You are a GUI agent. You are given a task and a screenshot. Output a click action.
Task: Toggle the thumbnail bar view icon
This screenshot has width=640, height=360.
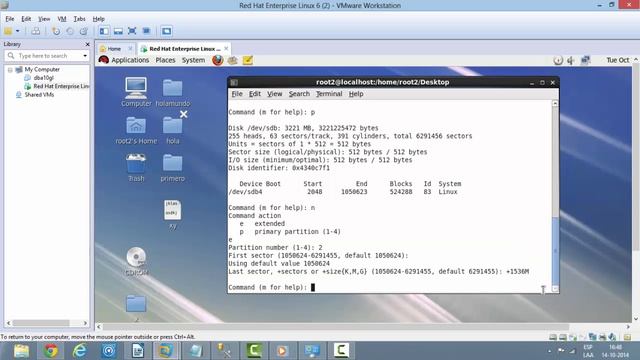click(x=118, y=31)
